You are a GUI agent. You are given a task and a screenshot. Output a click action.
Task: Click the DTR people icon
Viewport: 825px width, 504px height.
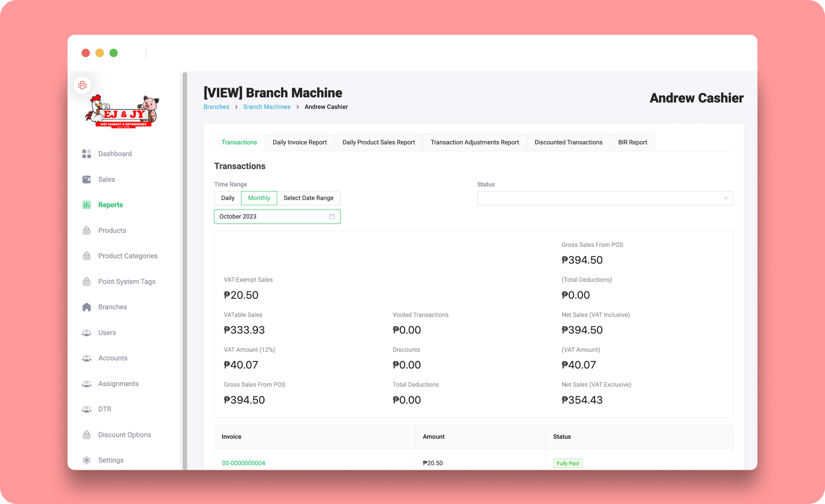click(86, 409)
